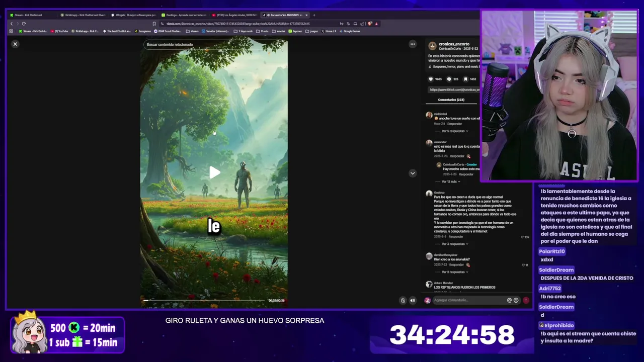Viewport: 644px width, 362px height.
Task: Open the three-dots more options menu
Action: pos(413,44)
